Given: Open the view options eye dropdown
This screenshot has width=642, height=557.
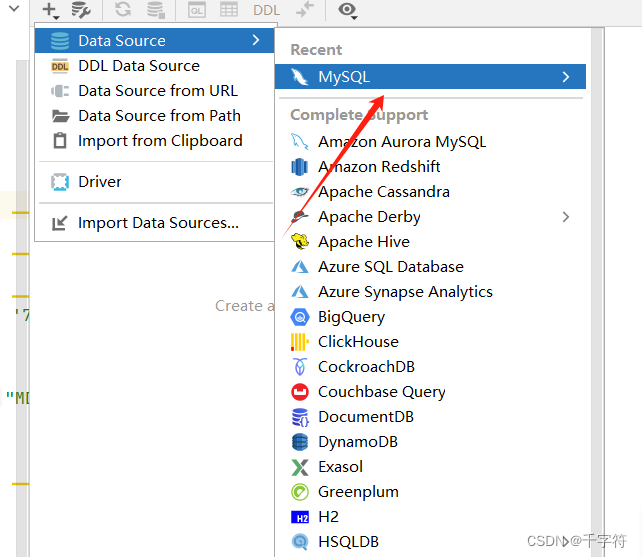Looking at the screenshot, I should click(348, 10).
